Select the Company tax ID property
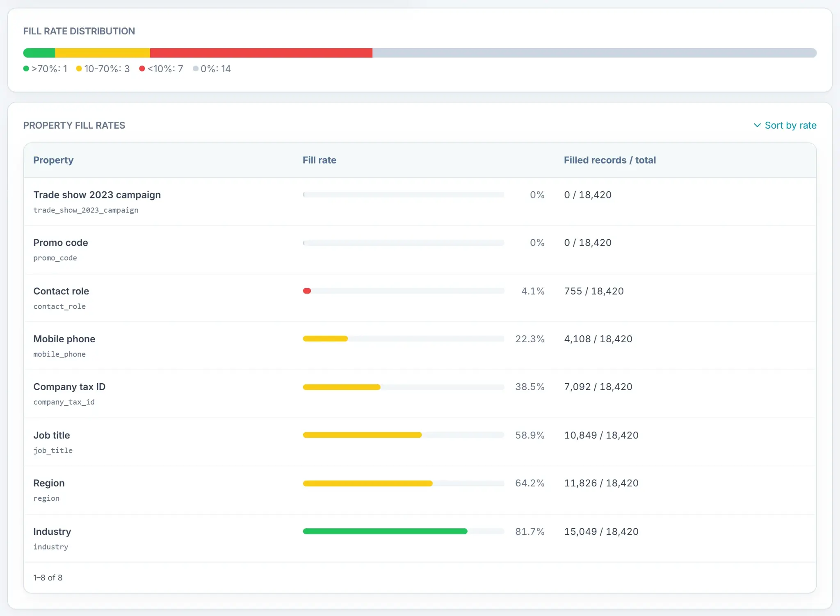 pyautogui.click(x=69, y=387)
